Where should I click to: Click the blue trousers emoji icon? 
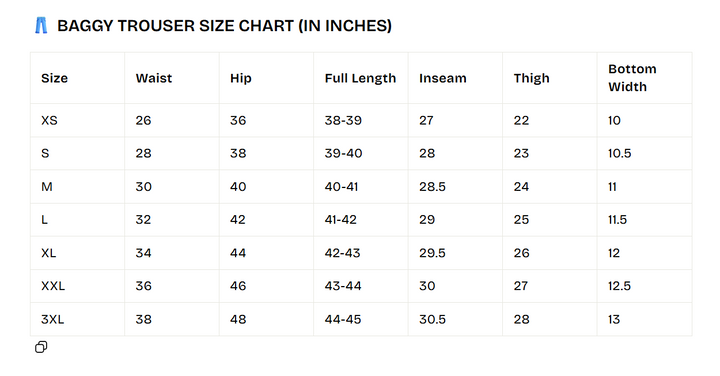coord(41,26)
